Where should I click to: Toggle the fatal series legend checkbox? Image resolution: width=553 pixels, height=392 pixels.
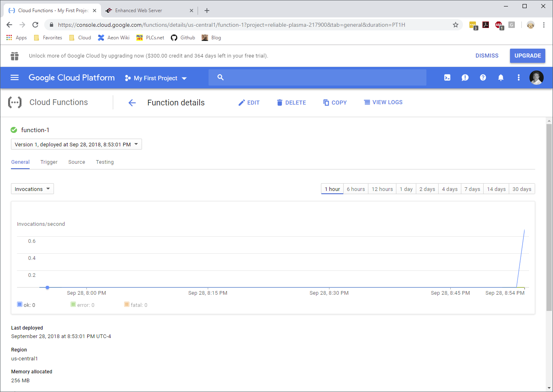pyautogui.click(x=127, y=304)
